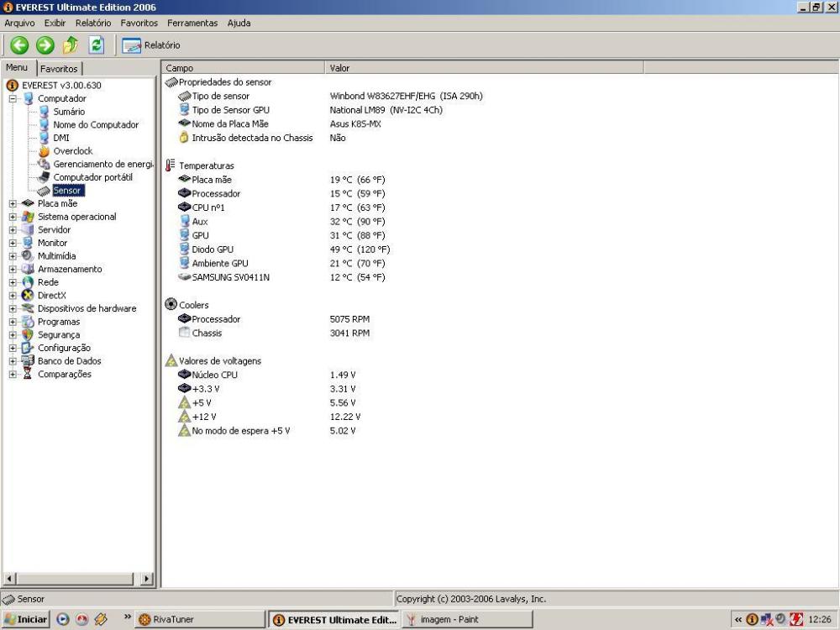This screenshot has height=630, width=840.
Task: Click the Campo column header
Action: (x=179, y=68)
